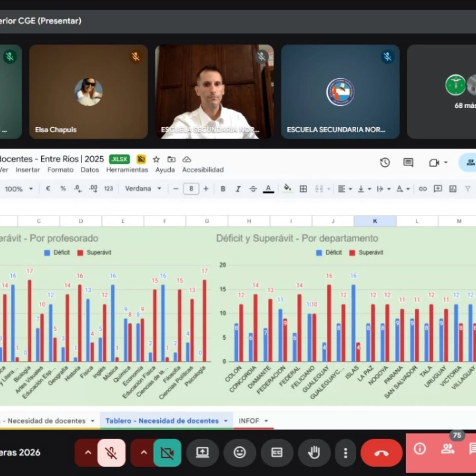Toggle the camera on or off

point(167,453)
